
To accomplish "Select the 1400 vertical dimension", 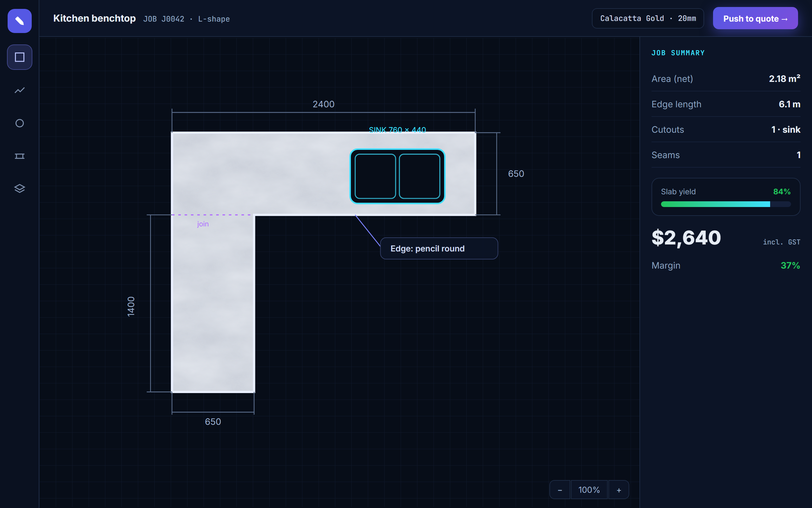I will pos(131,306).
